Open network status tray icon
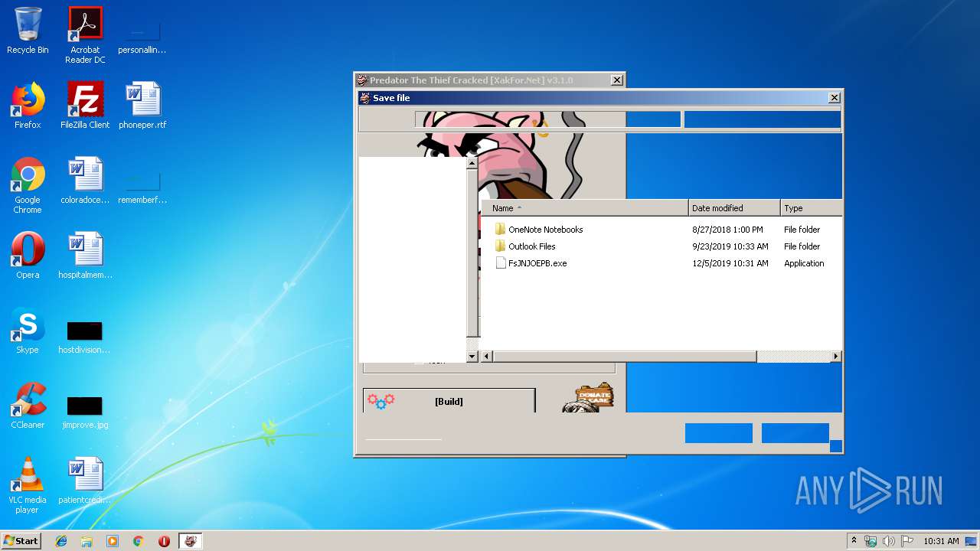Viewport: 980px width, 551px height. pos(871,541)
